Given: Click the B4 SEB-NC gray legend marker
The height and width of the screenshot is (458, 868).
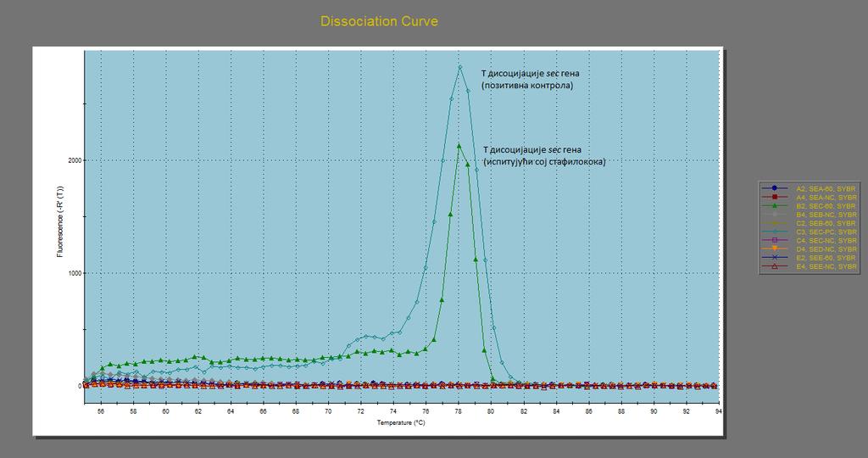Looking at the screenshot, I should pos(775,215).
